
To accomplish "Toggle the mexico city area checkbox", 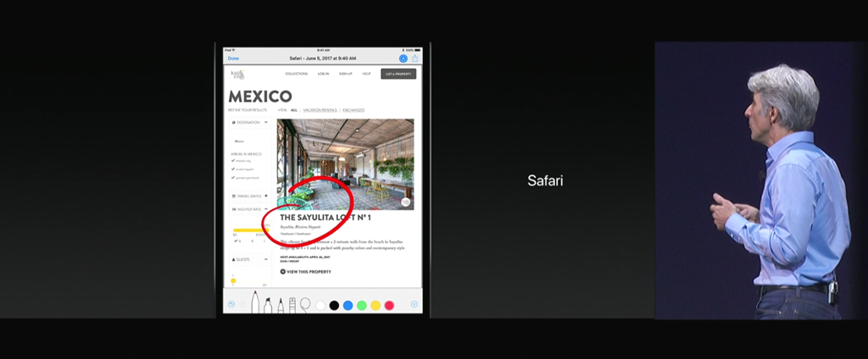I will 233,160.
